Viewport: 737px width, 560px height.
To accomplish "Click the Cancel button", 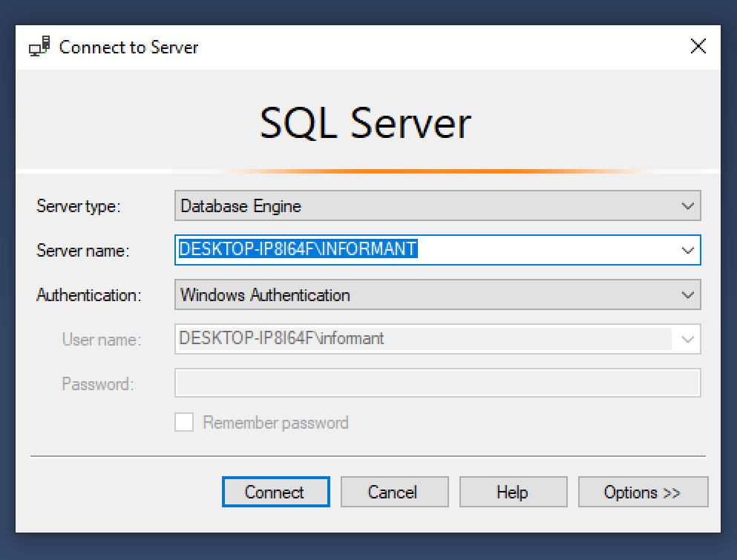I will click(394, 492).
